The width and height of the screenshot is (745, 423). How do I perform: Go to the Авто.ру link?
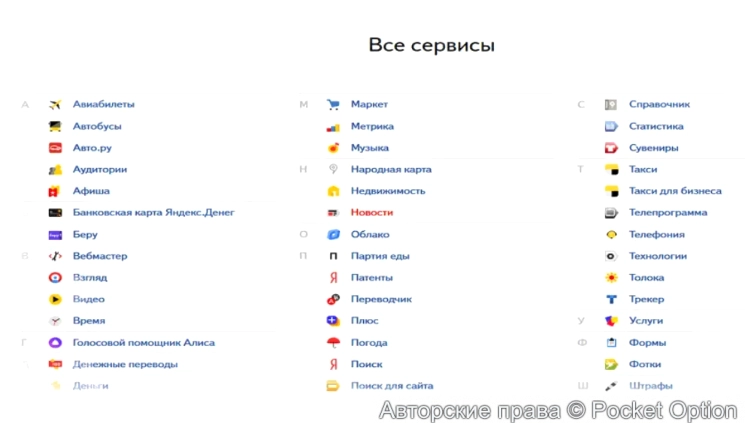click(92, 148)
